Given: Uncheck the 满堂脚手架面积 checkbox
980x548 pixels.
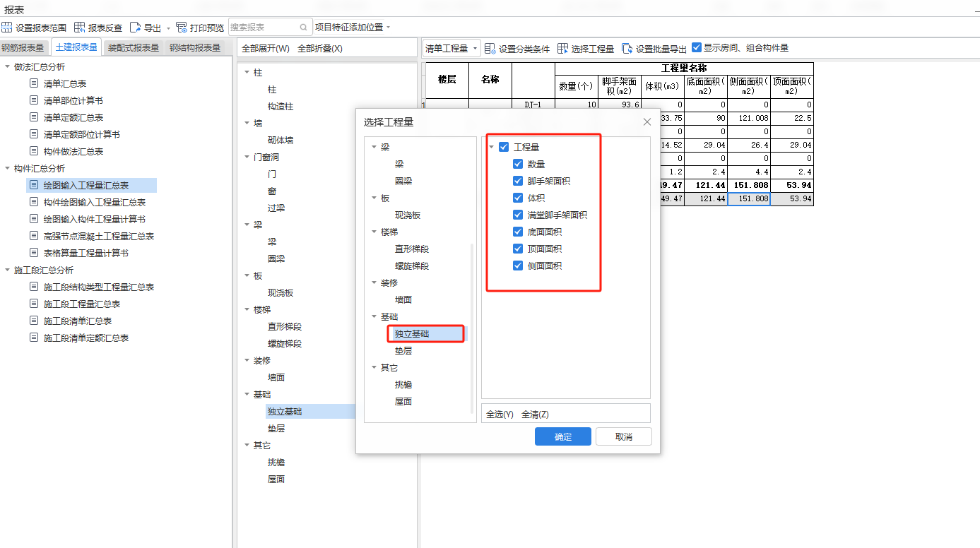Looking at the screenshot, I should 518,215.
